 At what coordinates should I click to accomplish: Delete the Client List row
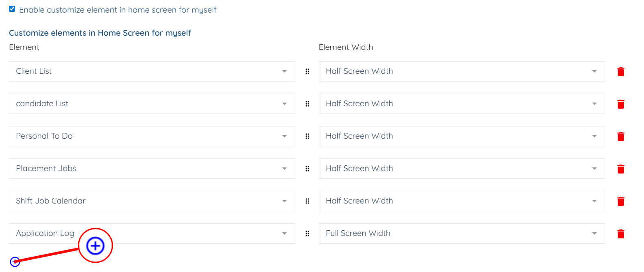620,72
